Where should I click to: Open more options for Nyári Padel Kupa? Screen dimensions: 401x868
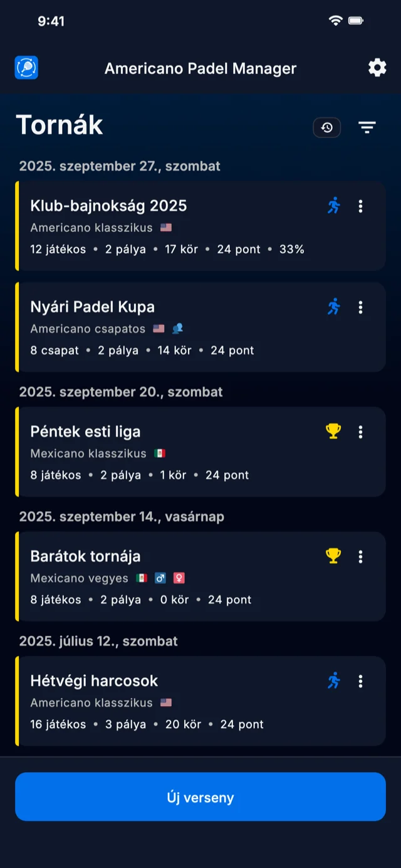point(360,307)
